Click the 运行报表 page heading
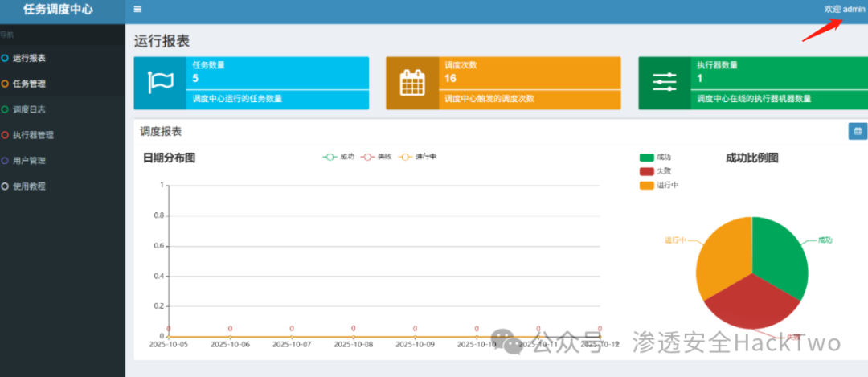 pos(162,41)
